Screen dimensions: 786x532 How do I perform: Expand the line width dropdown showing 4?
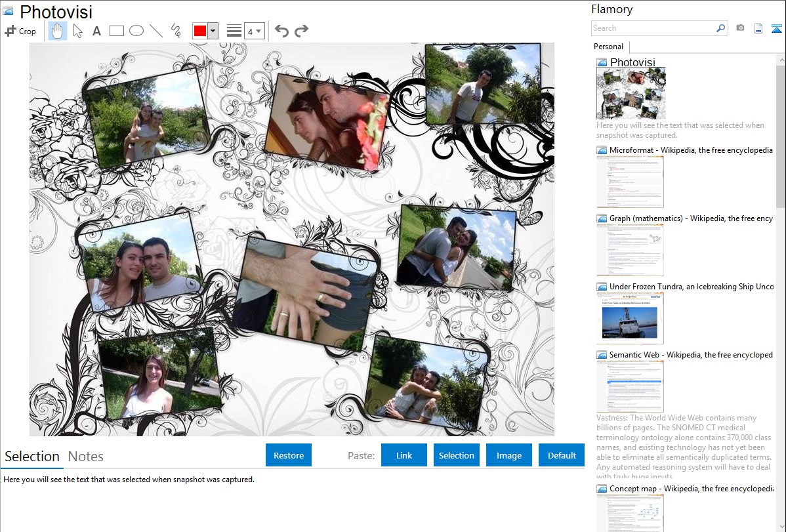254,31
